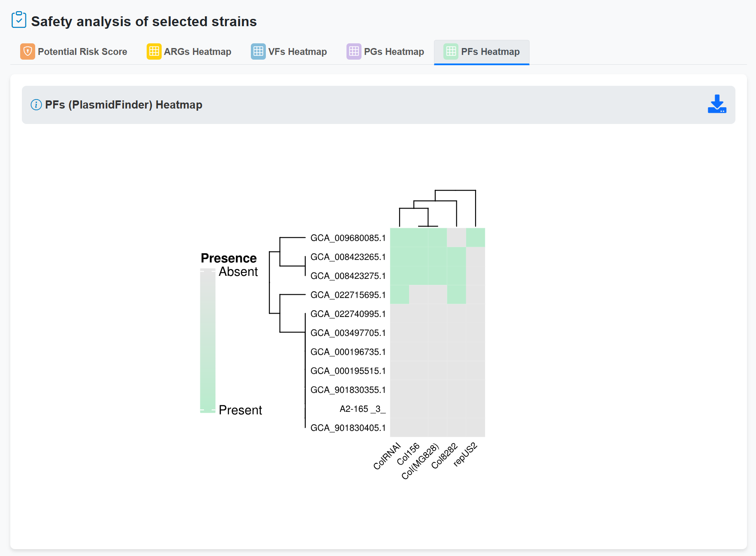The image size is (756, 556).
Task: Click the download heatmap icon
Action: point(717,104)
